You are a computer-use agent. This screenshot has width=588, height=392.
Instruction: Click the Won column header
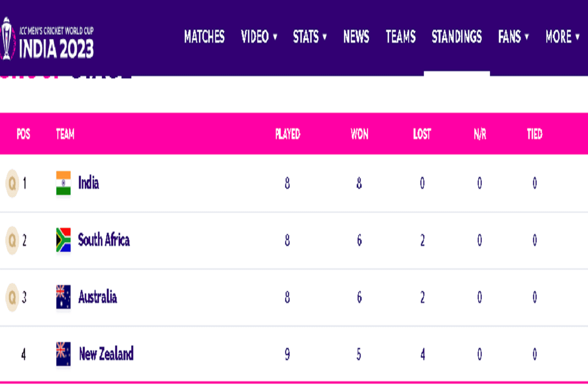pos(359,134)
